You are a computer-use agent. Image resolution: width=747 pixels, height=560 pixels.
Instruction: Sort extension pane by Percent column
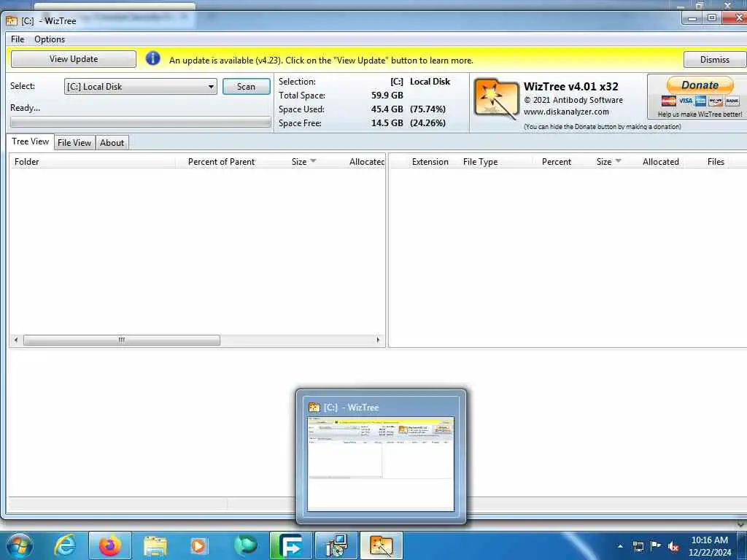(557, 161)
